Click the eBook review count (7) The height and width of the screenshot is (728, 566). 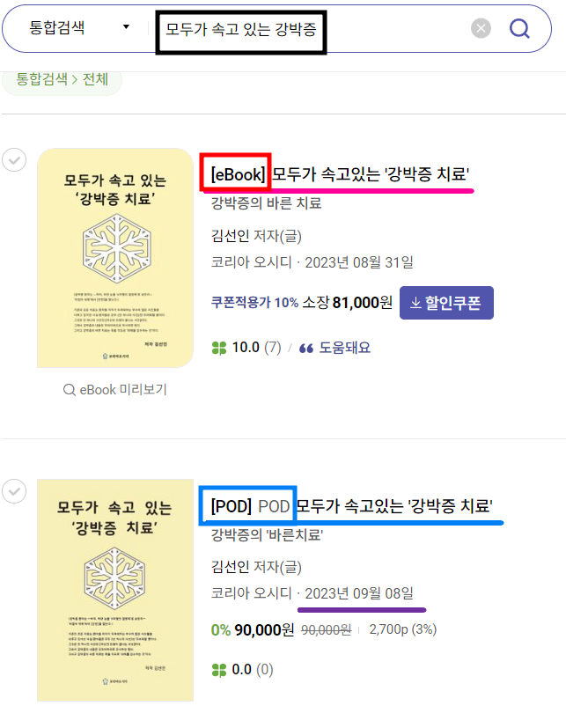coord(272,348)
